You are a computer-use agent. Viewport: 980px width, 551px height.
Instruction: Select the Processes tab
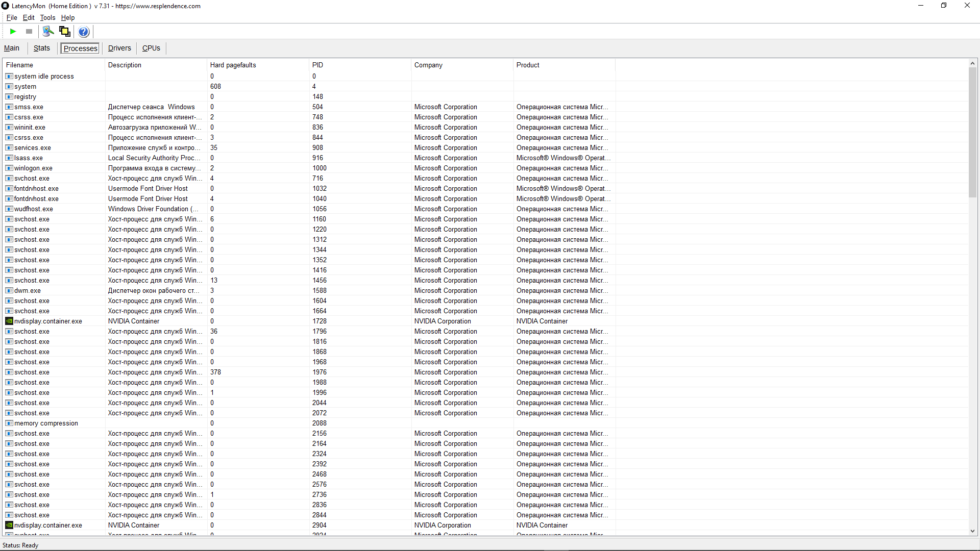(81, 48)
